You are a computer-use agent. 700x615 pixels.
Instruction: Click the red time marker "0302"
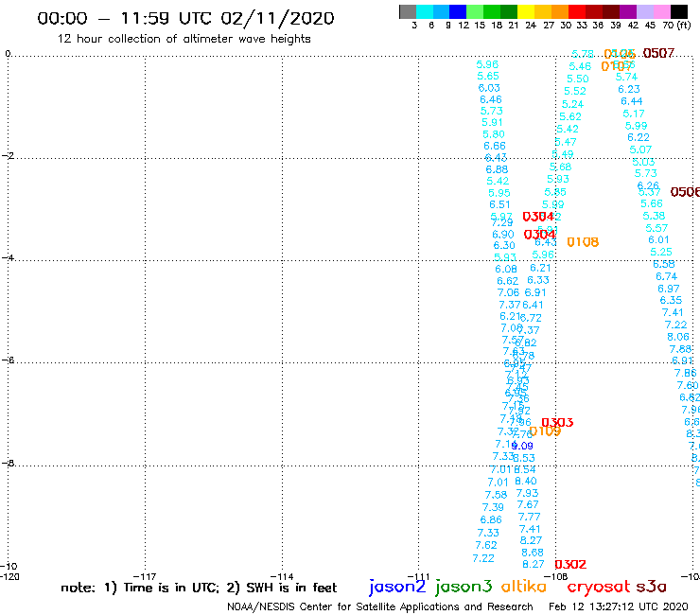[570, 565]
